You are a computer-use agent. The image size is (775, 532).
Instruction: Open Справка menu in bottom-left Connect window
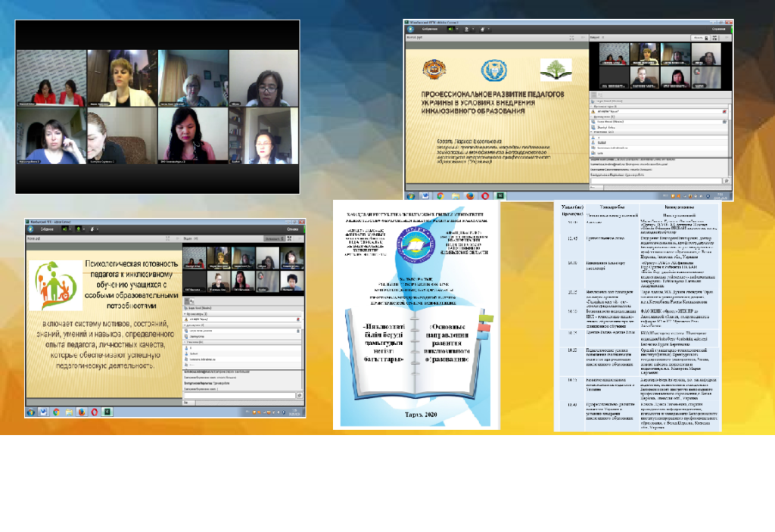point(292,228)
